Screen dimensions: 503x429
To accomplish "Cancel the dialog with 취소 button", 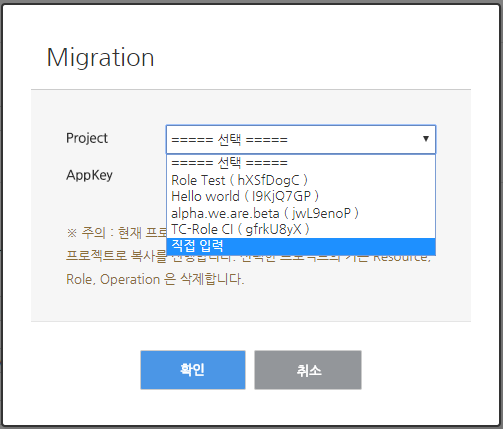I will tap(308, 370).
